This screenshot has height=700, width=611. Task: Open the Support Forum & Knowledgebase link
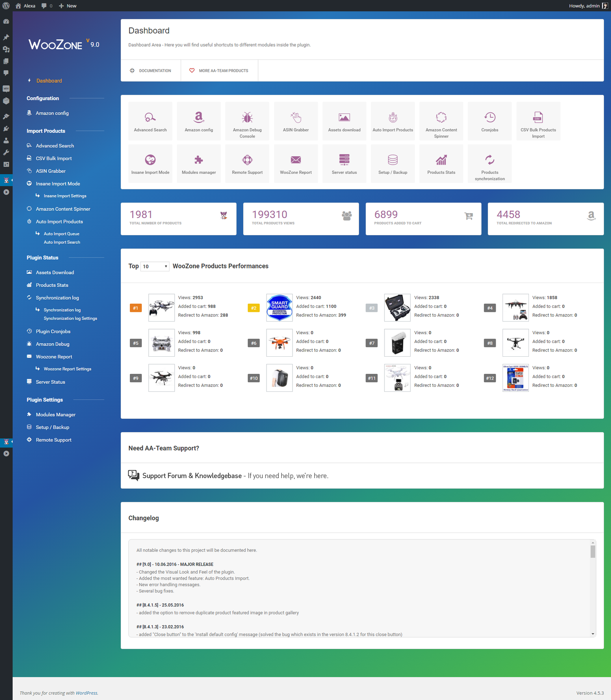pyautogui.click(x=192, y=476)
